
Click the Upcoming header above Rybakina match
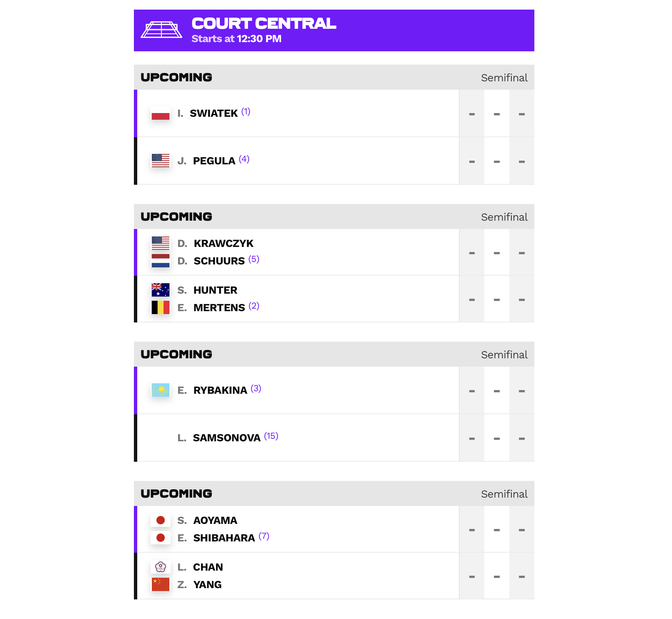coord(176,354)
